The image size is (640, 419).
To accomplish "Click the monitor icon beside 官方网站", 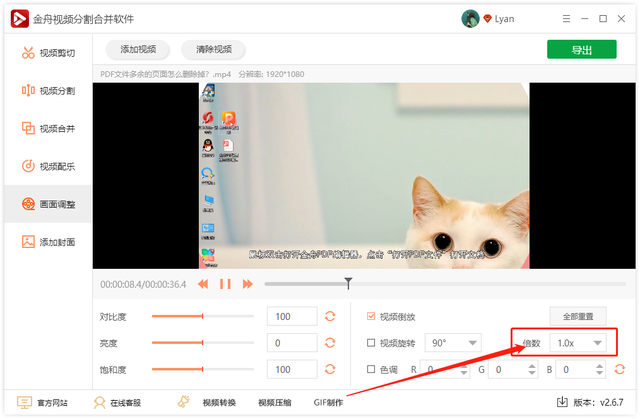I will 24,402.
